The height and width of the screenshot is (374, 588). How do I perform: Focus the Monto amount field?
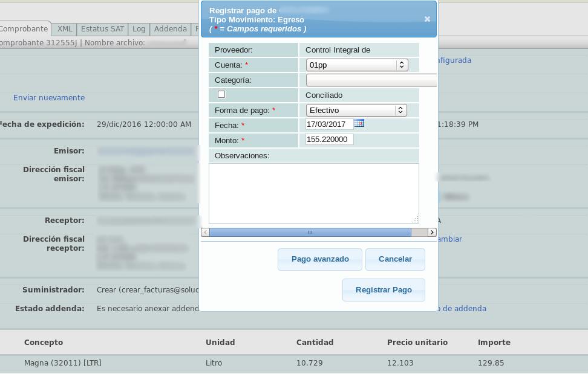point(329,140)
